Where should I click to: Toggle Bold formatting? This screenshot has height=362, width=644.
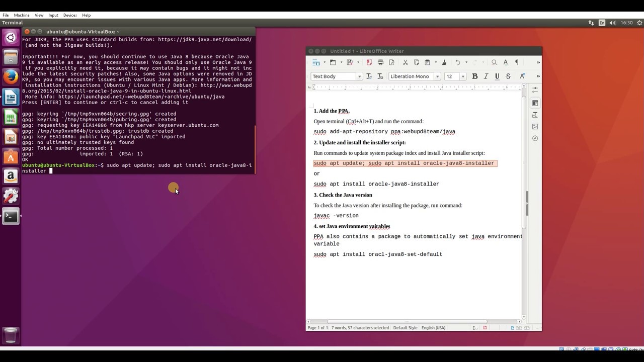(474, 76)
